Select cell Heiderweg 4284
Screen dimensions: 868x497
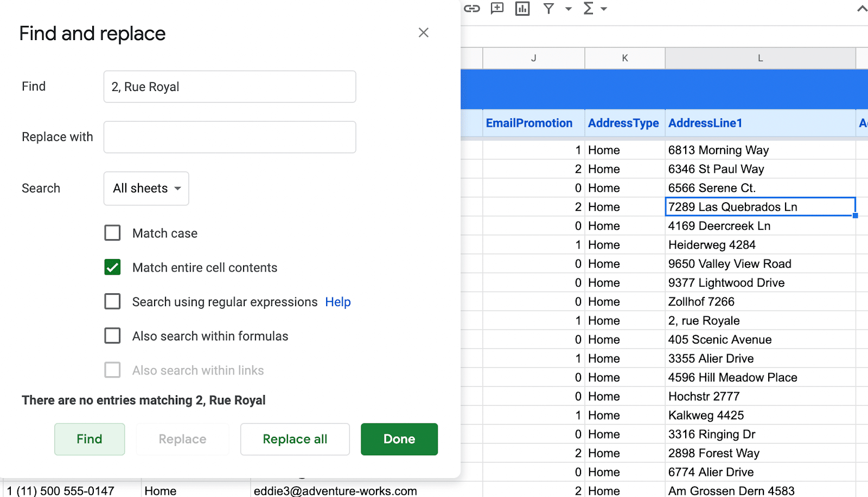click(760, 245)
